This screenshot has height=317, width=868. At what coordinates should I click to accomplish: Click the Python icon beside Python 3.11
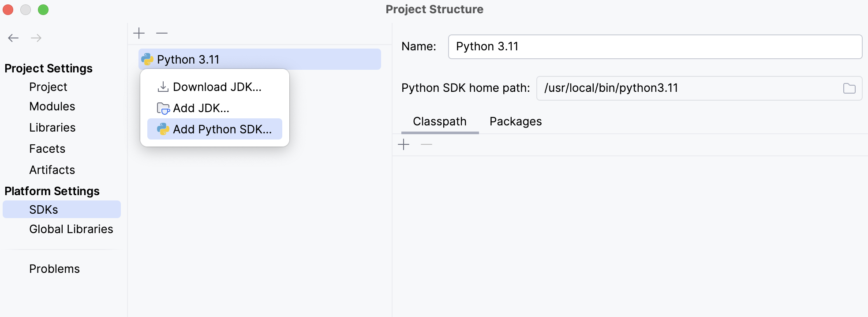147,60
